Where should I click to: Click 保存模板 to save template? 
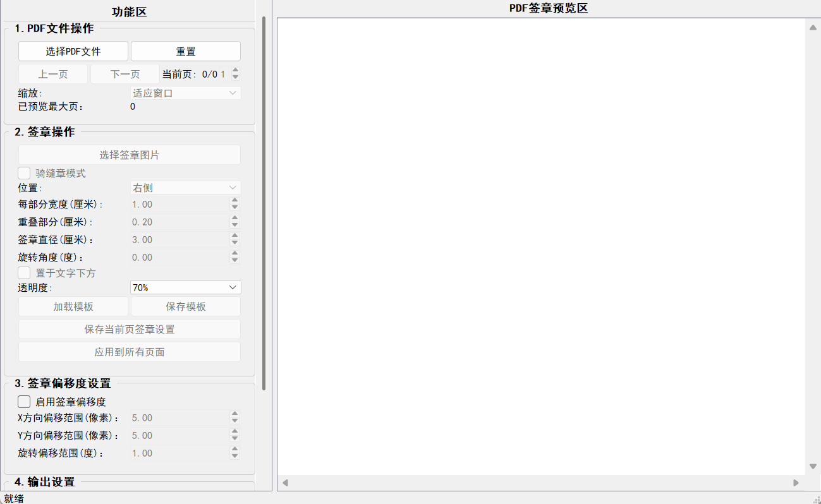[185, 306]
